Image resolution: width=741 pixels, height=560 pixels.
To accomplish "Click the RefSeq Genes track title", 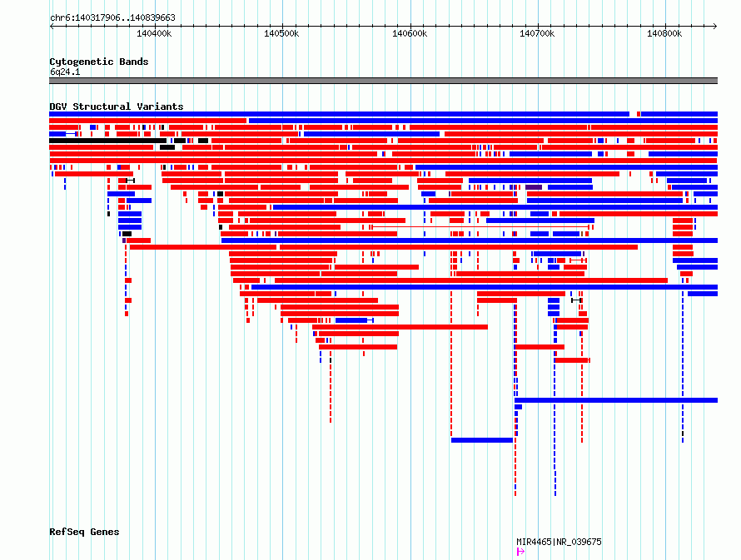I will tap(84, 532).
